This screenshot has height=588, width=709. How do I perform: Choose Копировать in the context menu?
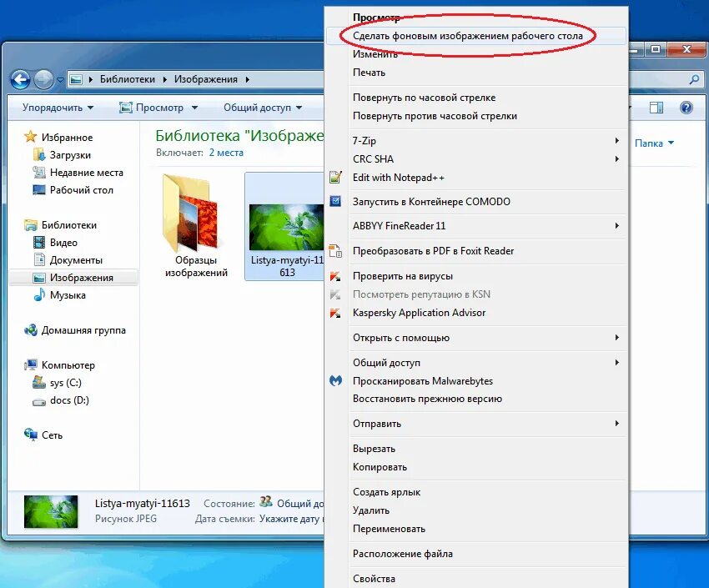click(x=476, y=467)
